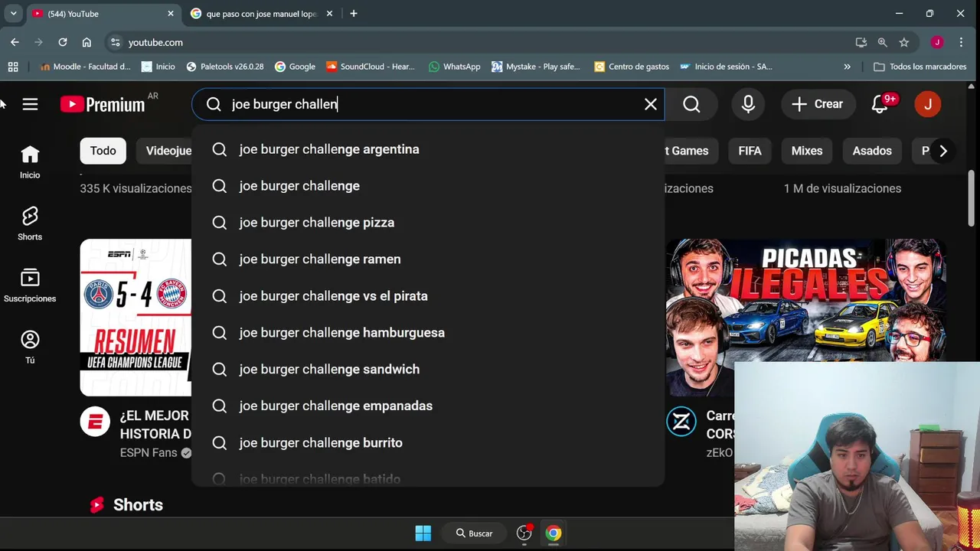Select suggestion joe burger challenge argentina
Image resolution: width=980 pixels, height=551 pixels.
click(428, 149)
